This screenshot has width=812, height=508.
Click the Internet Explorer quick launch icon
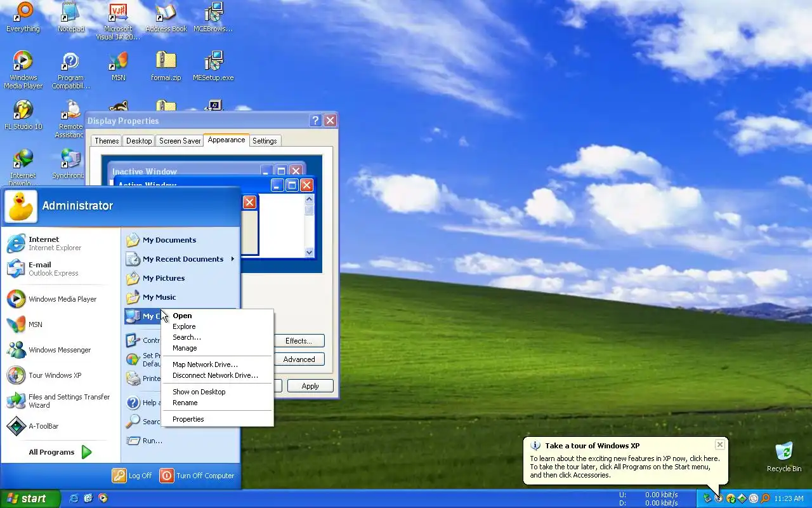pyautogui.click(x=74, y=498)
